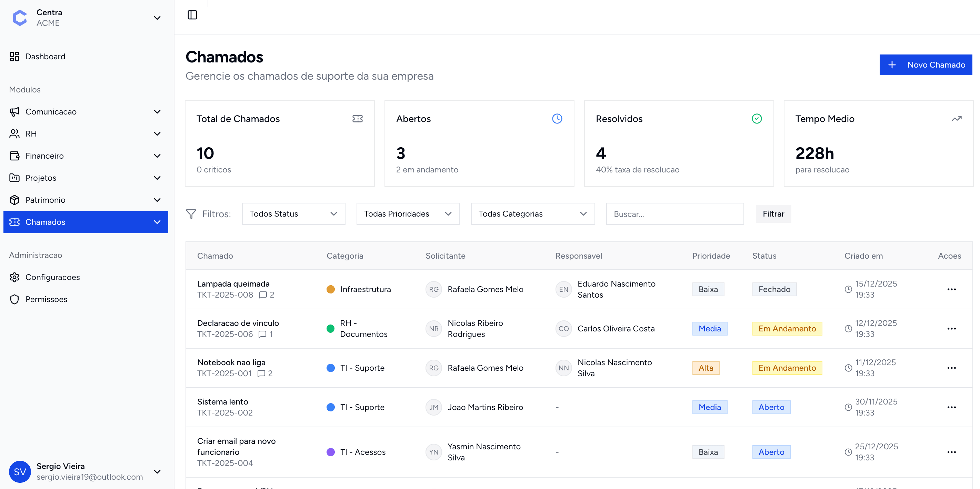
Task: Click the Novo Chamado button
Action: tap(925, 65)
